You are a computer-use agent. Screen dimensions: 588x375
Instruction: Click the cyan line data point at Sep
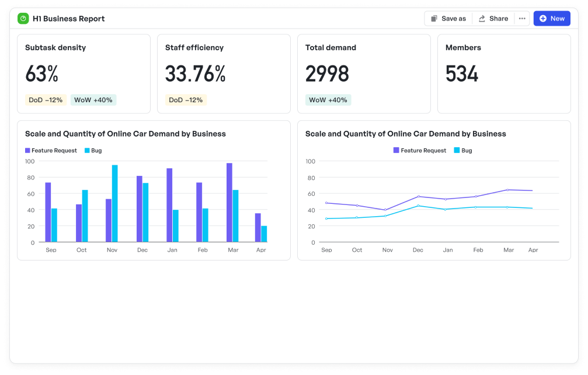(x=326, y=218)
